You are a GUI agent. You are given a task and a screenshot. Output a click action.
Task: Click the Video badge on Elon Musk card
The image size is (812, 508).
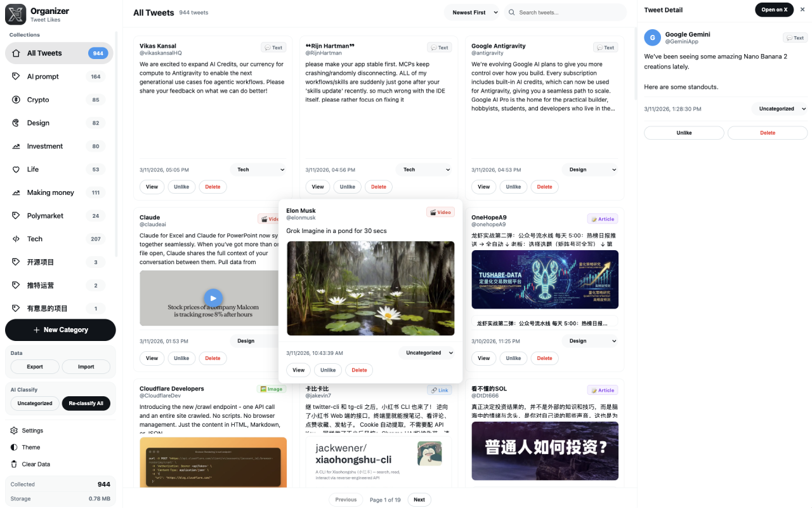pos(440,212)
